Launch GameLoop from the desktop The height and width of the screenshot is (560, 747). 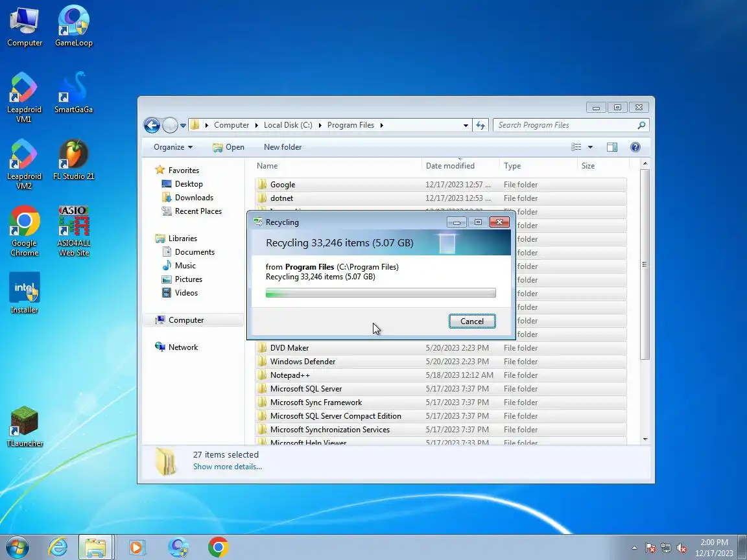point(73,27)
